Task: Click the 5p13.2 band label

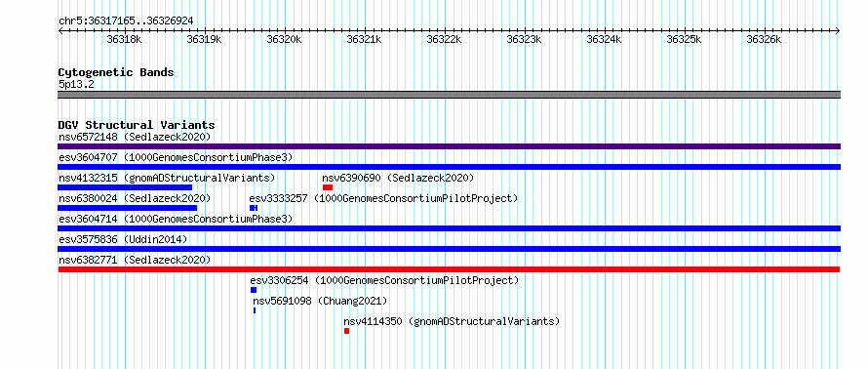Action: tap(76, 85)
